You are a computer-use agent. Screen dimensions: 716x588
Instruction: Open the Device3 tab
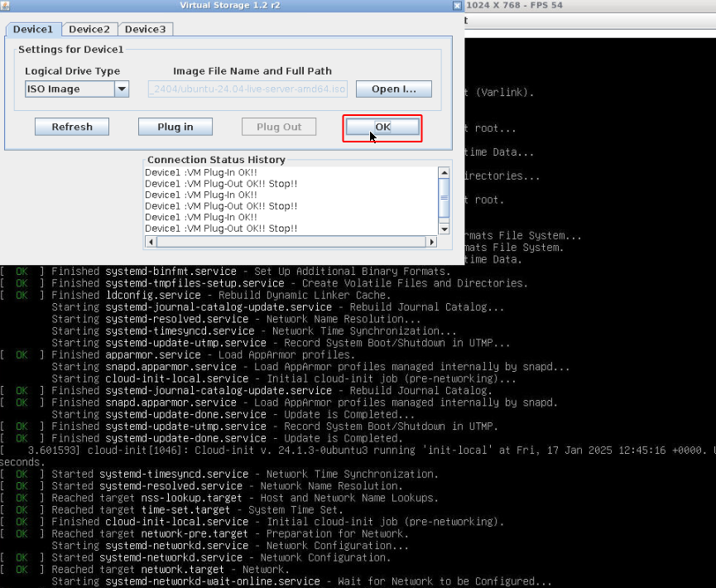tap(145, 29)
